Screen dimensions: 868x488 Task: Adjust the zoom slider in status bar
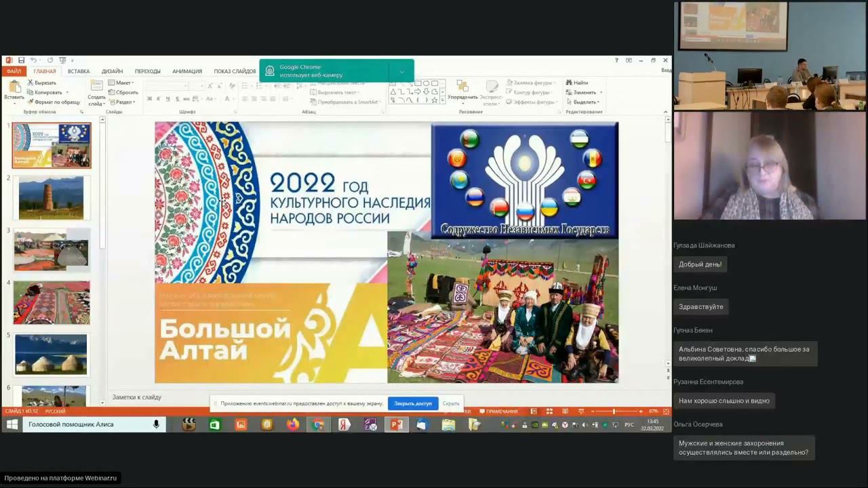pyautogui.click(x=614, y=411)
